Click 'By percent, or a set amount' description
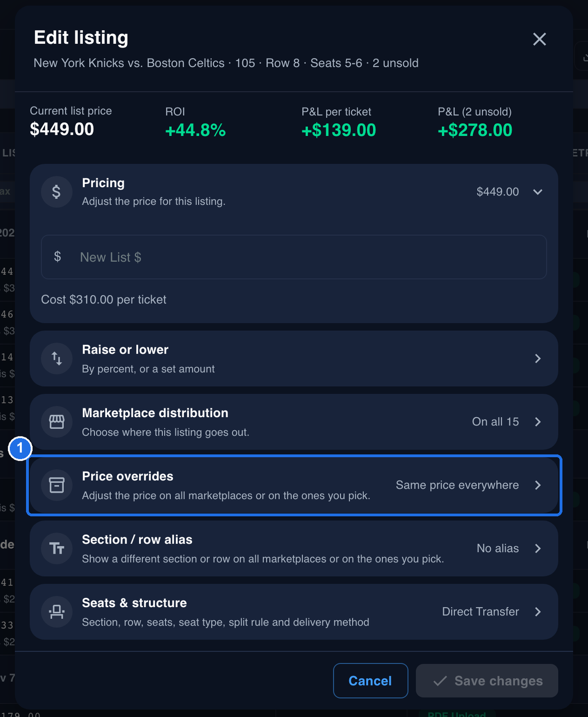 point(148,369)
